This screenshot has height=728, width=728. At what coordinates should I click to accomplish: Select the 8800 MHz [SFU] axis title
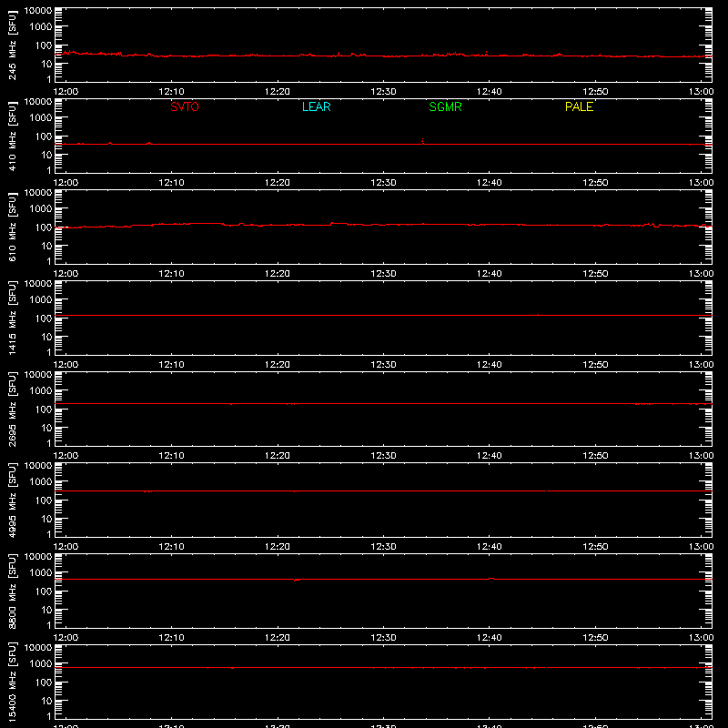click(12, 591)
